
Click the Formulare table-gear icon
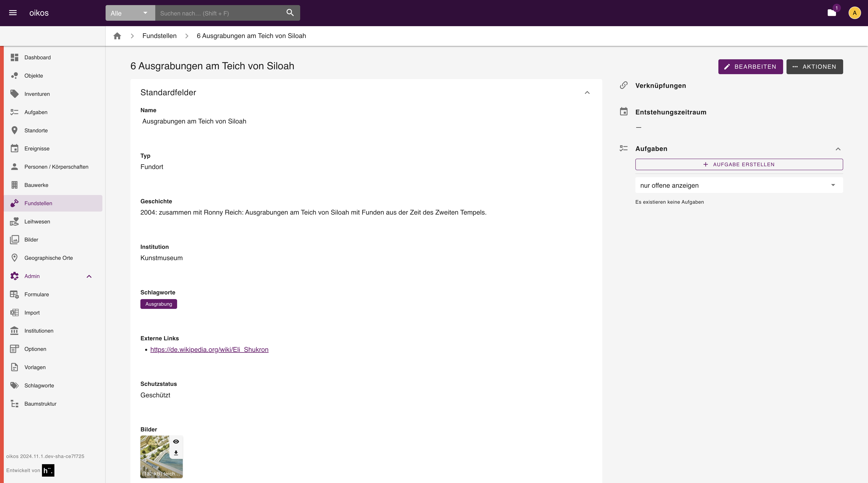pyautogui.click(x=14, y=294)
